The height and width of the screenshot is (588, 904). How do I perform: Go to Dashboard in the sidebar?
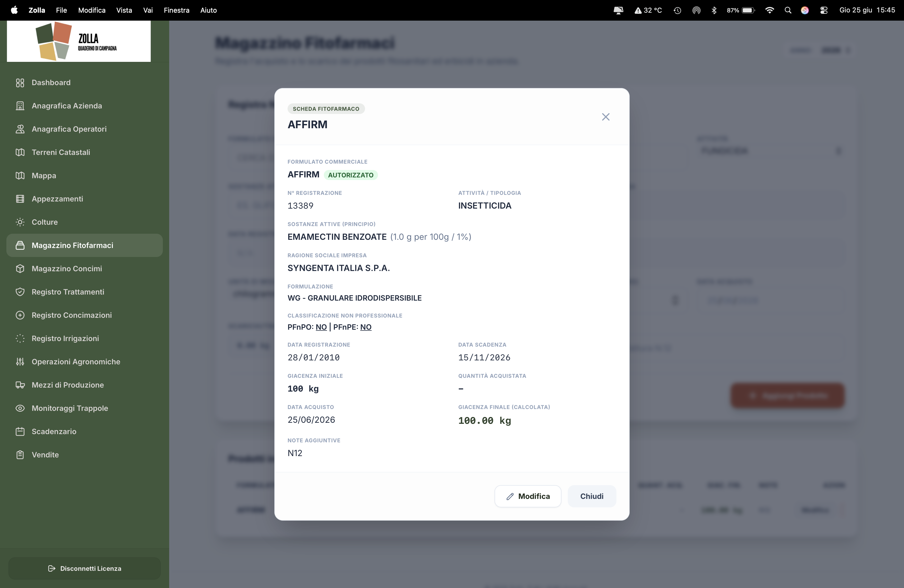point(84,82)
